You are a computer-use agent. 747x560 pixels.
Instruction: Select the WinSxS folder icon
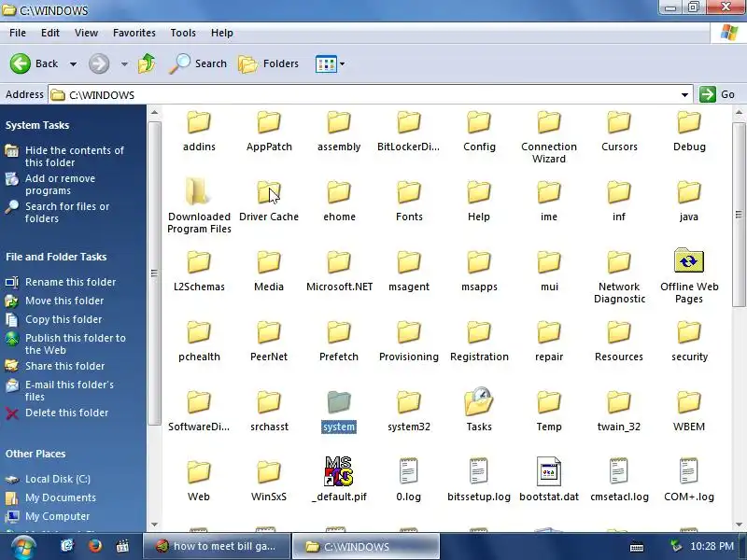(269, 472)
